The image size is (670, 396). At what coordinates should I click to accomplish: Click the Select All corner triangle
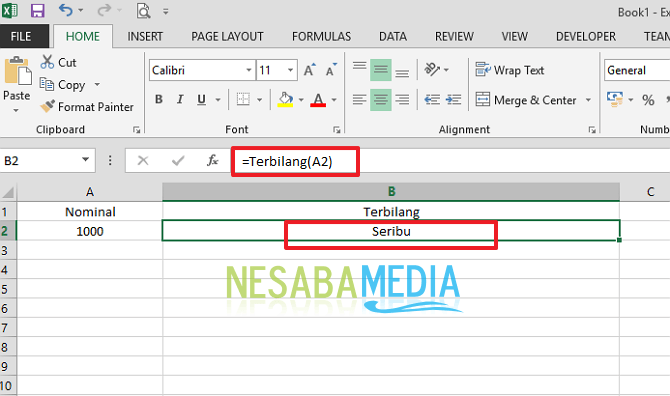(x=8, y=193)
